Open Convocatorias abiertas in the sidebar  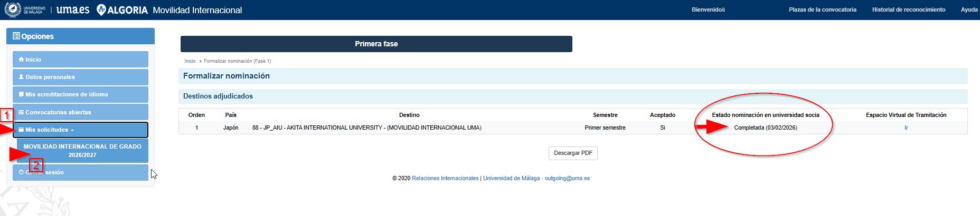(80, 112)
